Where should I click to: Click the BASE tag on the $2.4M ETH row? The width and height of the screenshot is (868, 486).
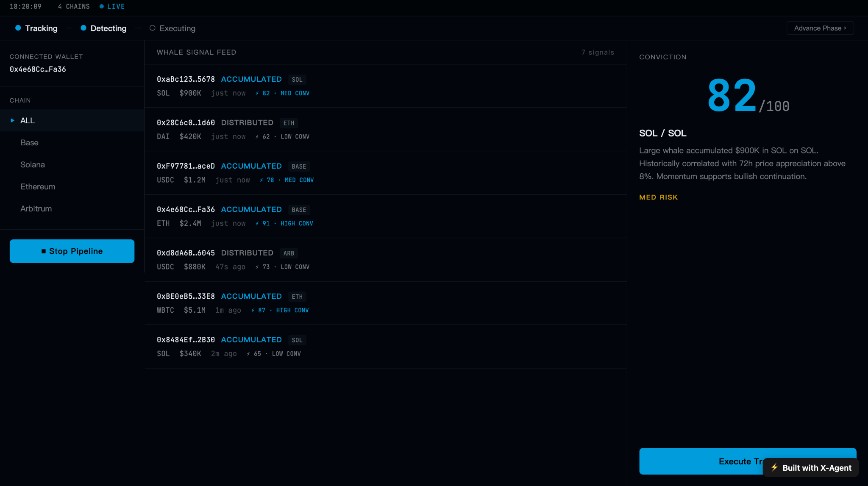(299, 210)
